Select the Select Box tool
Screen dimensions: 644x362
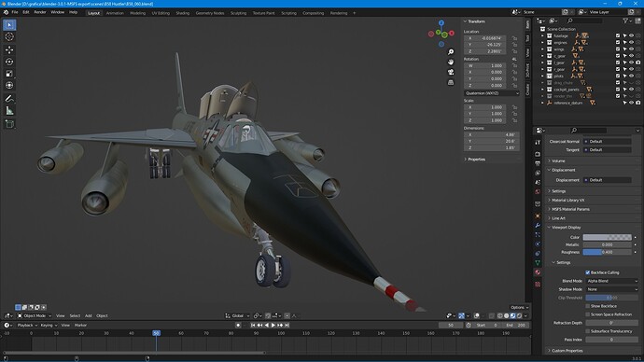9,25
